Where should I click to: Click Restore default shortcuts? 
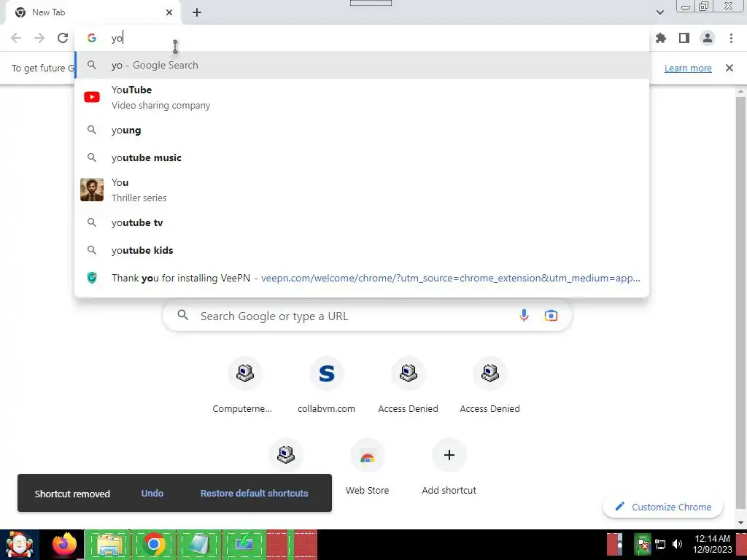(255, 494)
